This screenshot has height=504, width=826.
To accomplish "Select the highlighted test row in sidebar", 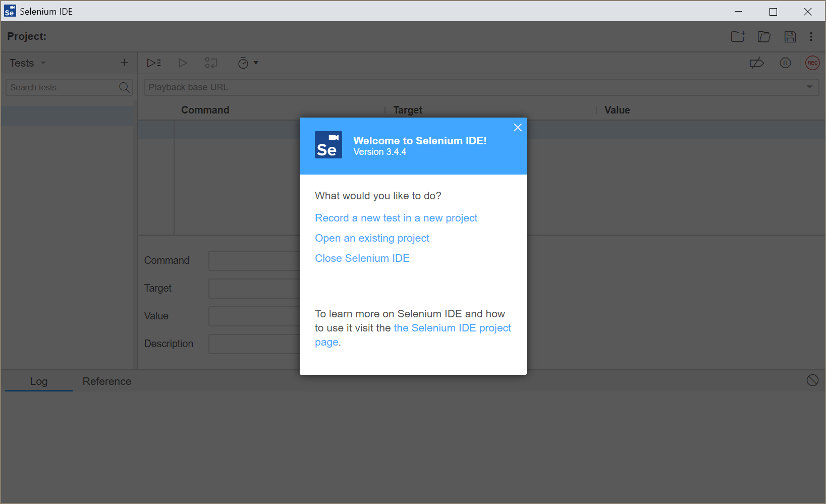I will tap(67, 116).
